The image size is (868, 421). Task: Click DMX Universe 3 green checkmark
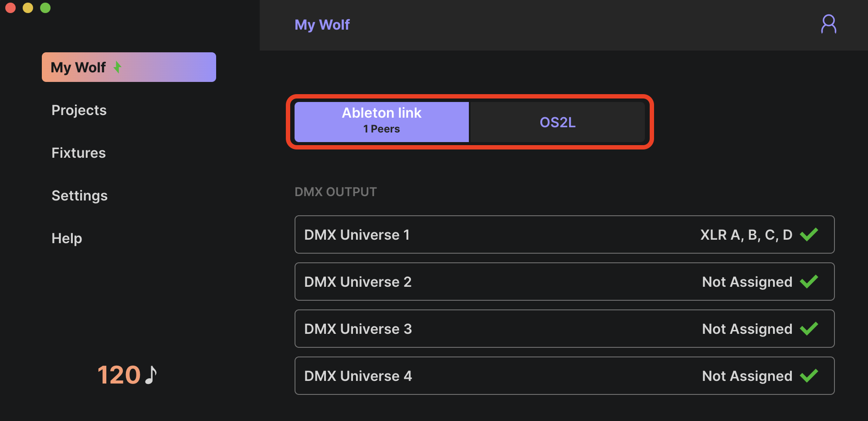[809, 329]
